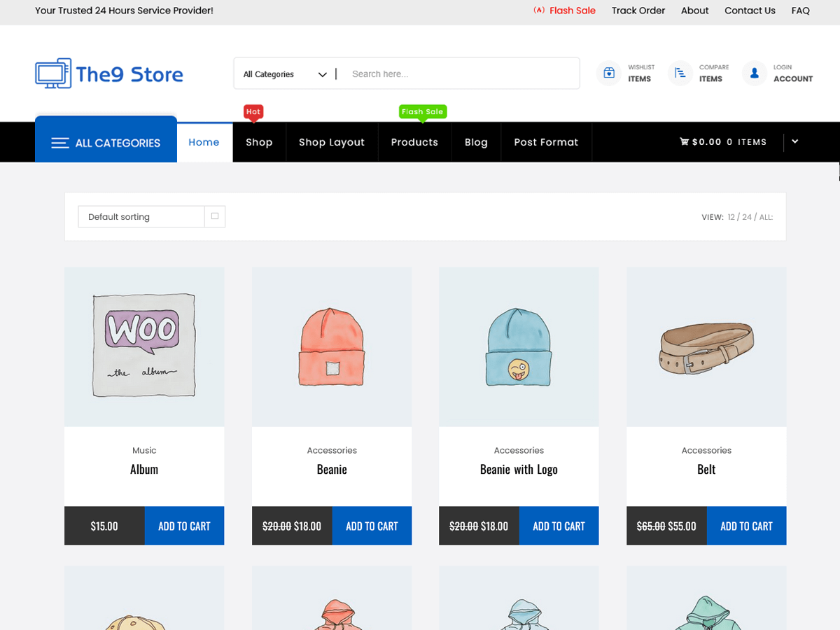Click the Compare items icon
This screenshot has height=630, width=840.
pyautogui.click(x=680, y=73)
